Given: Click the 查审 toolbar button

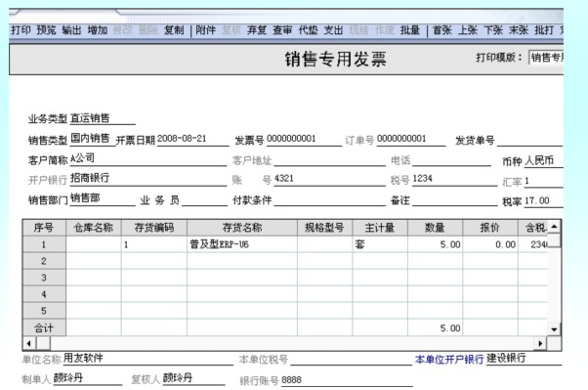Looking at the screenshot, I should tap(282, 30).
